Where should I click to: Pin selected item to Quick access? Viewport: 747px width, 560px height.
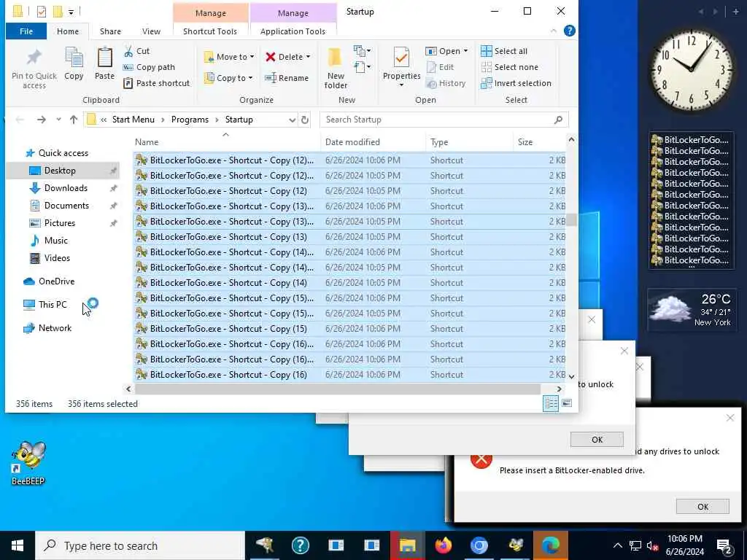pos(34,68)
